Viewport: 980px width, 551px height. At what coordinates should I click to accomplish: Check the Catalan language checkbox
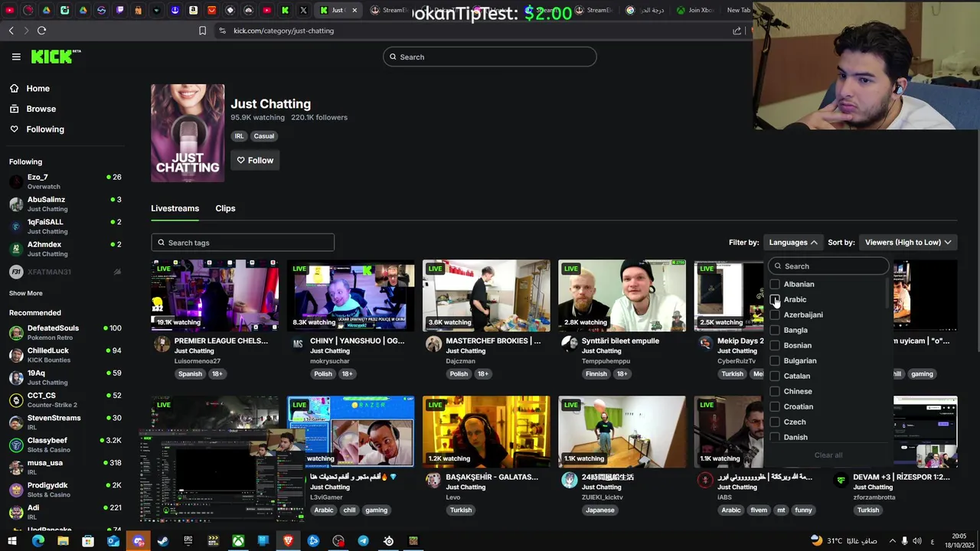click(775, 376)
